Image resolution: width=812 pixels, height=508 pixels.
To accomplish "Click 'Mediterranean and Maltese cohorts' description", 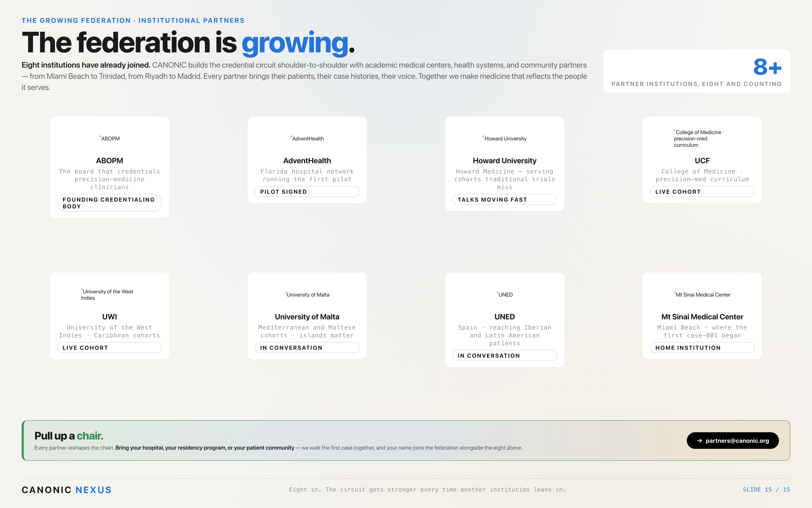I will [307, 331].
